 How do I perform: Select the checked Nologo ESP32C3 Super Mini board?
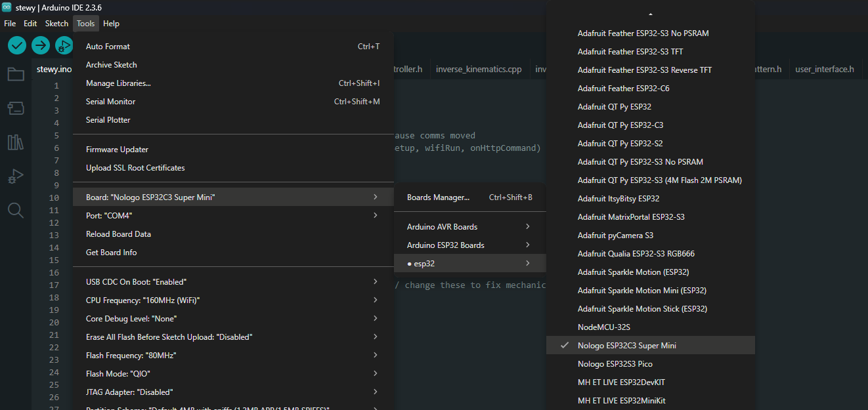click(x=651, y=346)
